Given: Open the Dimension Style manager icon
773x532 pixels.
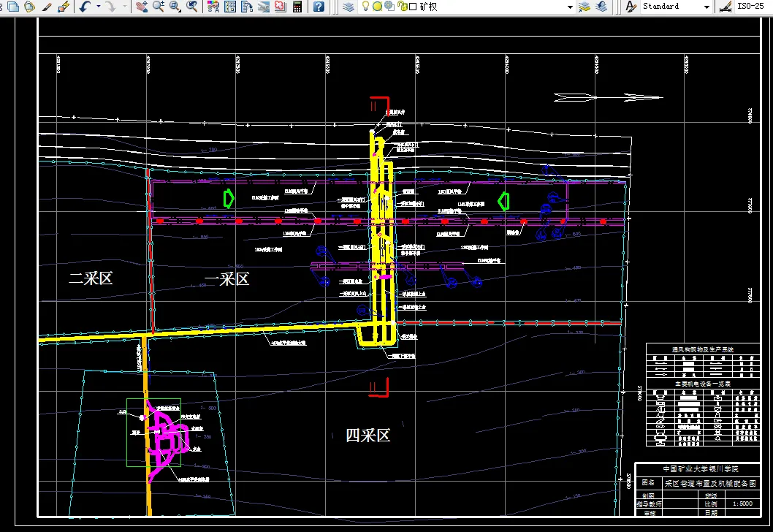Looking at the screenshot, I should coord(726,7).
